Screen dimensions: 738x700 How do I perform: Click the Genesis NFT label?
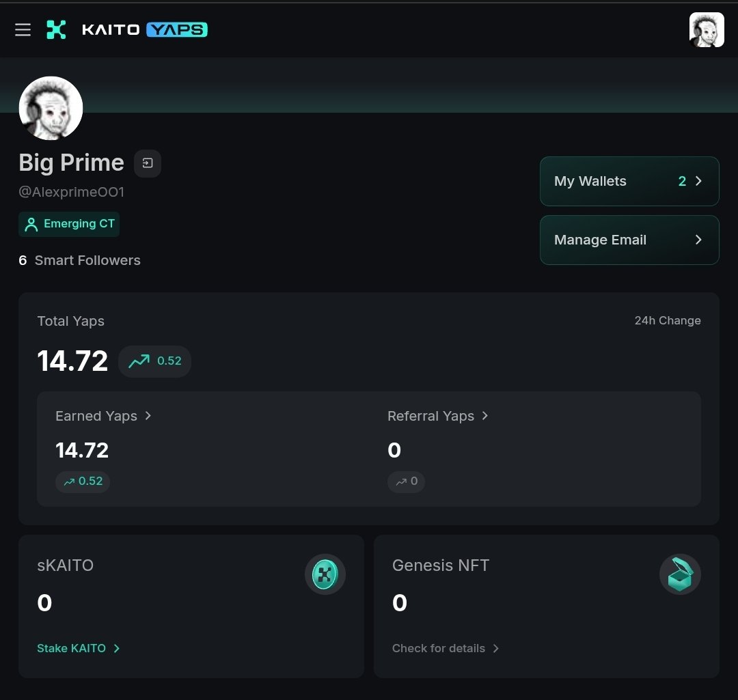[441, 565]
